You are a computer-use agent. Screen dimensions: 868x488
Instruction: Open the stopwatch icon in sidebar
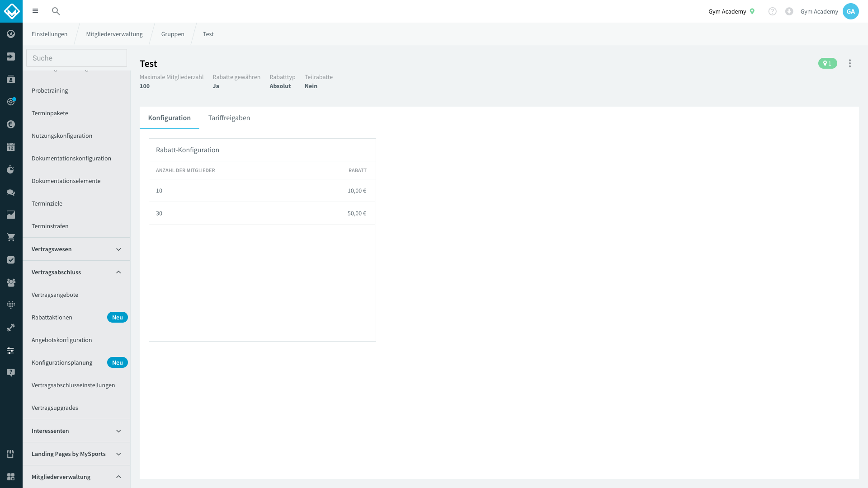(11, 169)
